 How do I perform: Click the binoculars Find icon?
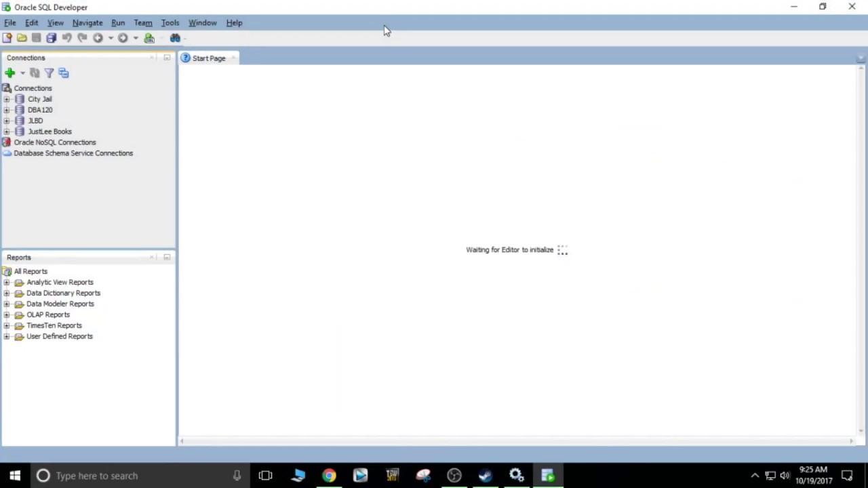pyautogui.click(x=175, y=38)
